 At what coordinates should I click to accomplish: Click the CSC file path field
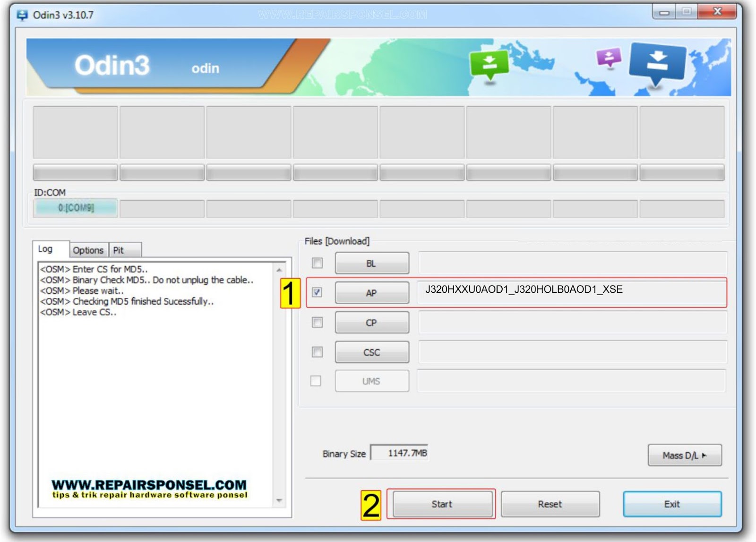click(x=572, y=352)
